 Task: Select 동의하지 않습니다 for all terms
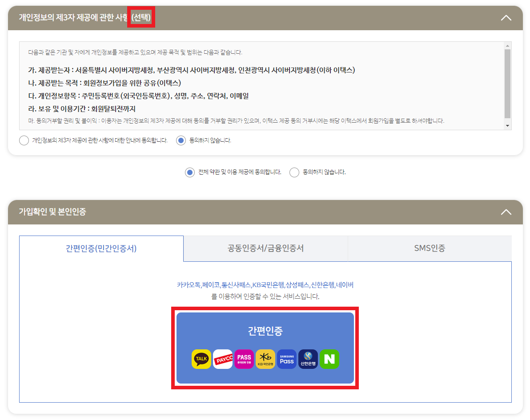pyautogui.click(x=294, y=172)
